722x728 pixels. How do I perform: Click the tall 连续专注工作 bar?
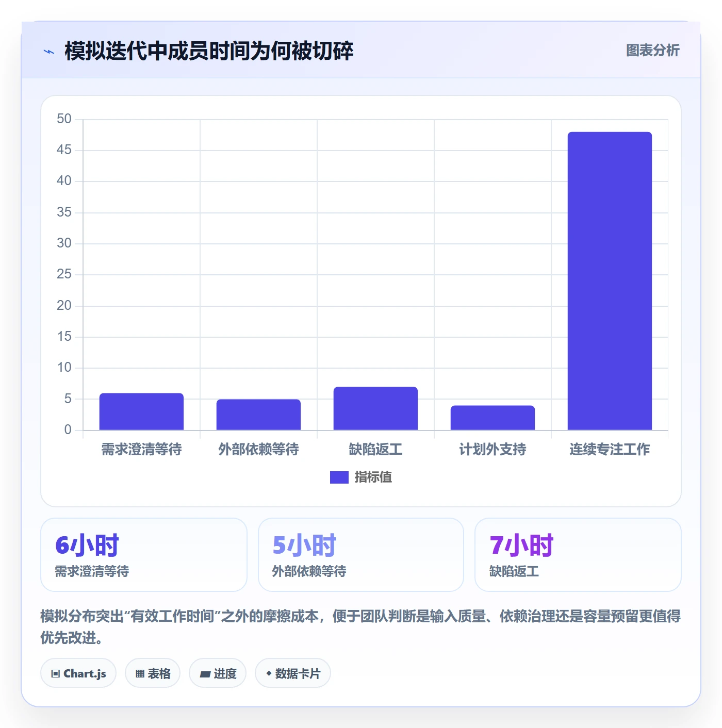[x=610, y=281]
